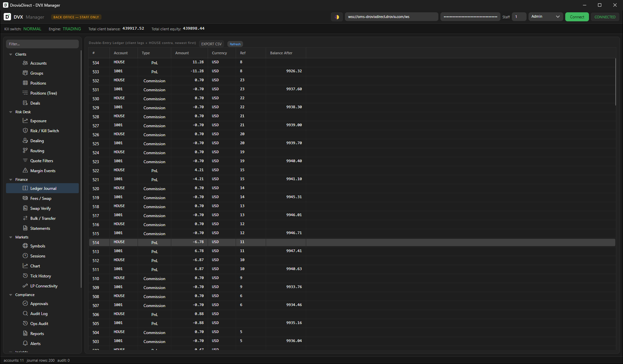Image resolution: width=623 pixels, height=364 pixels.
Task: Open the Deals icon
Action: (25, 103)
